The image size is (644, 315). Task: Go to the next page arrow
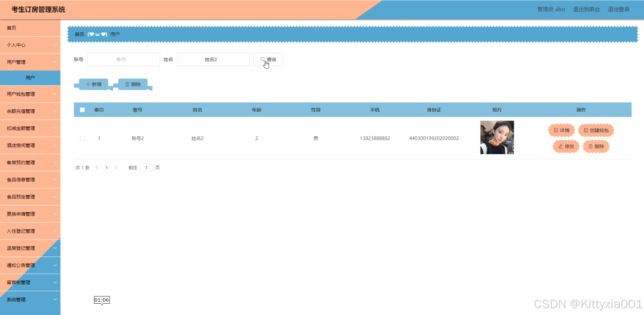click(x=116, y=167)
